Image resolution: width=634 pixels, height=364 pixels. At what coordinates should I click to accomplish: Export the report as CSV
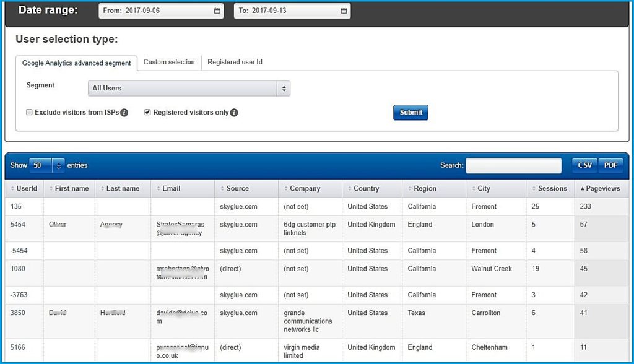(x=584, y=165)
